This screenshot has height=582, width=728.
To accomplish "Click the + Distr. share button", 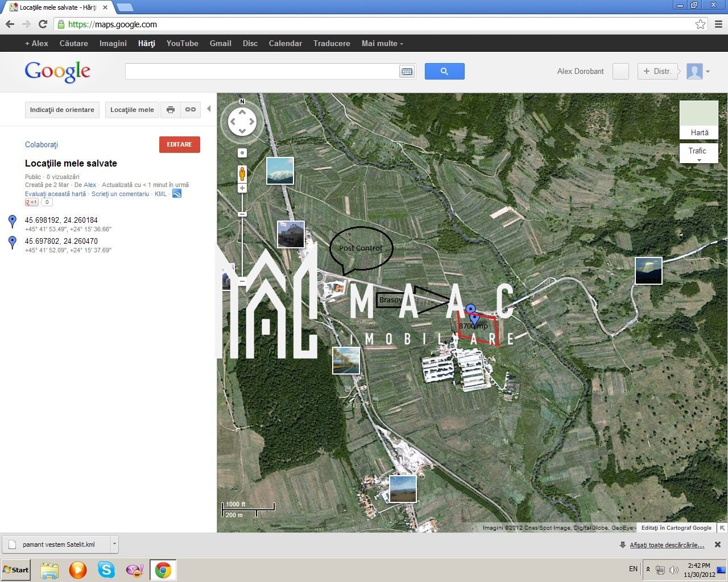I will point(657,71).
